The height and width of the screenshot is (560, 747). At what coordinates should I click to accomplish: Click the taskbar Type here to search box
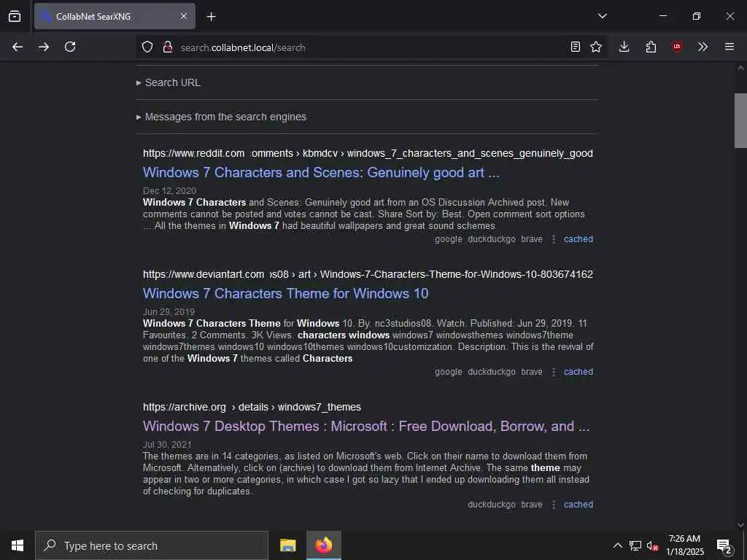[152, 545]
